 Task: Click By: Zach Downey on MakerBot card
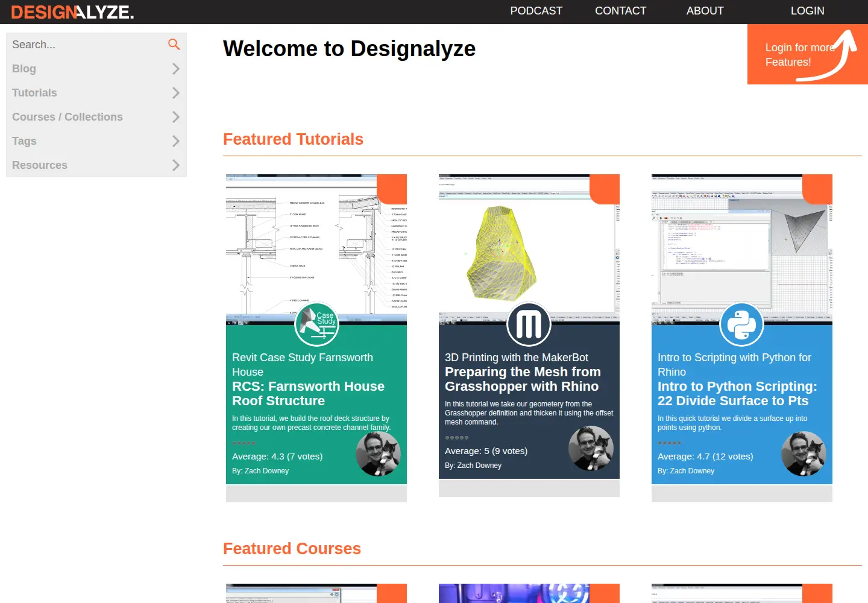473,466
